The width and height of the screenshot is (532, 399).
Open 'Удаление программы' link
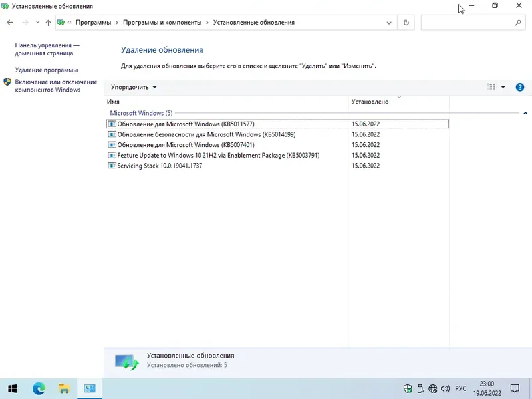click(47, 70)
